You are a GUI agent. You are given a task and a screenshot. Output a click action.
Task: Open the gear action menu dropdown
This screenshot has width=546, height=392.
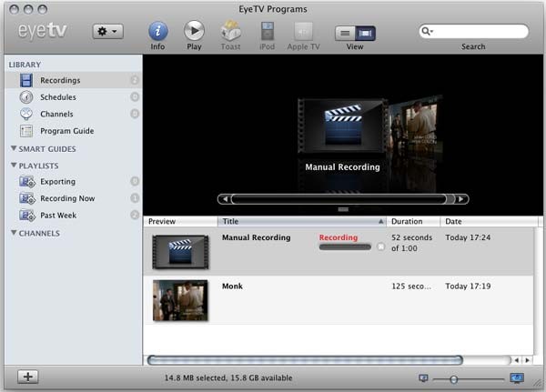[107, 32]
